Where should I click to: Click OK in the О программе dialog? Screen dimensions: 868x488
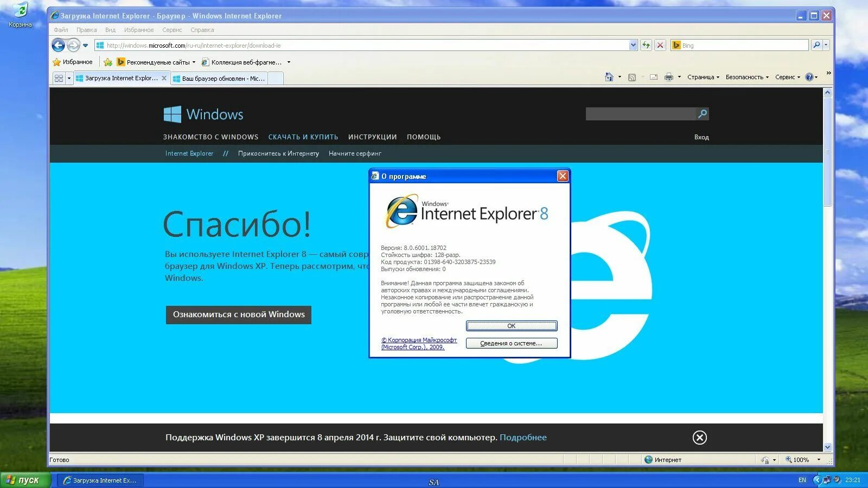click(512, 326)
